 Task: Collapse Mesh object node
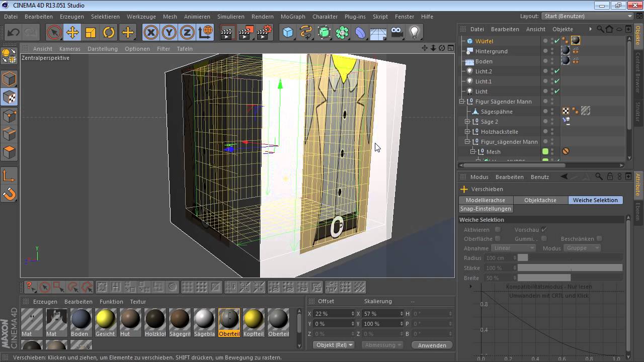(473, 152)
